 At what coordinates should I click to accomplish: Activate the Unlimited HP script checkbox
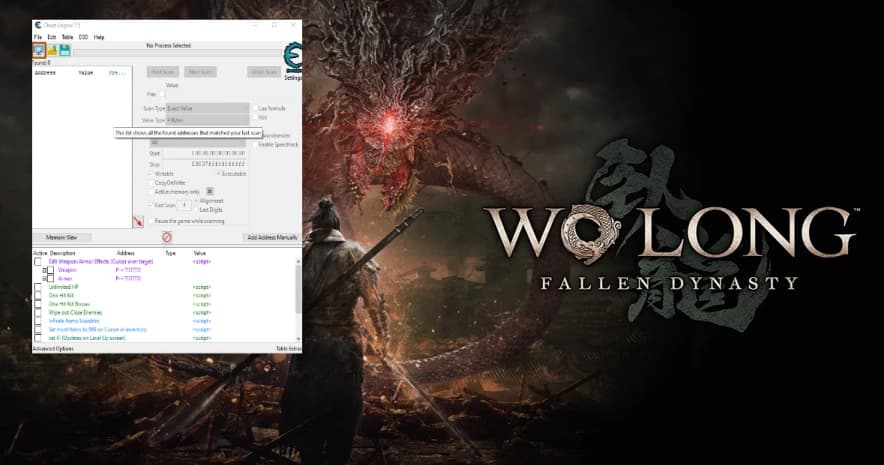[38, 287]
